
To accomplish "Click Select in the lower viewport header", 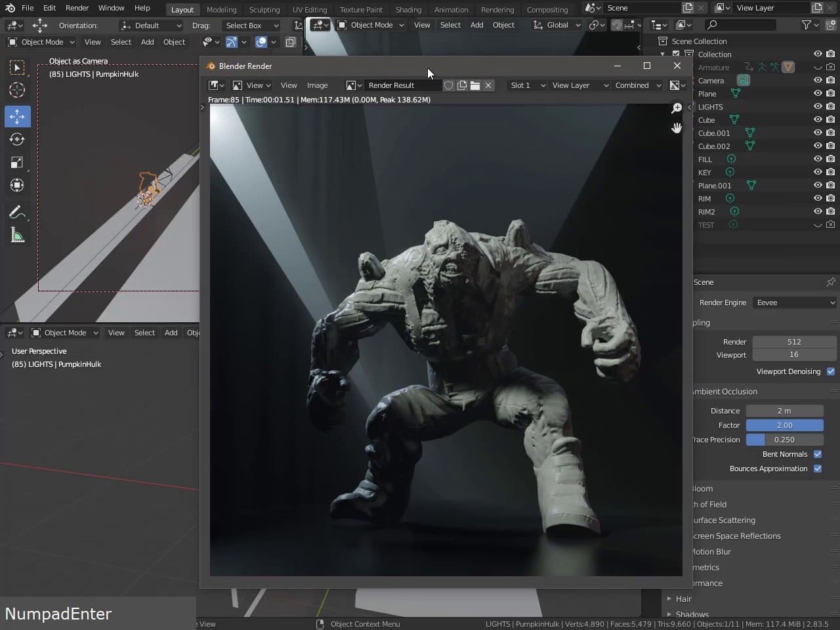I will pyautogui.click(x=144, y=333).
